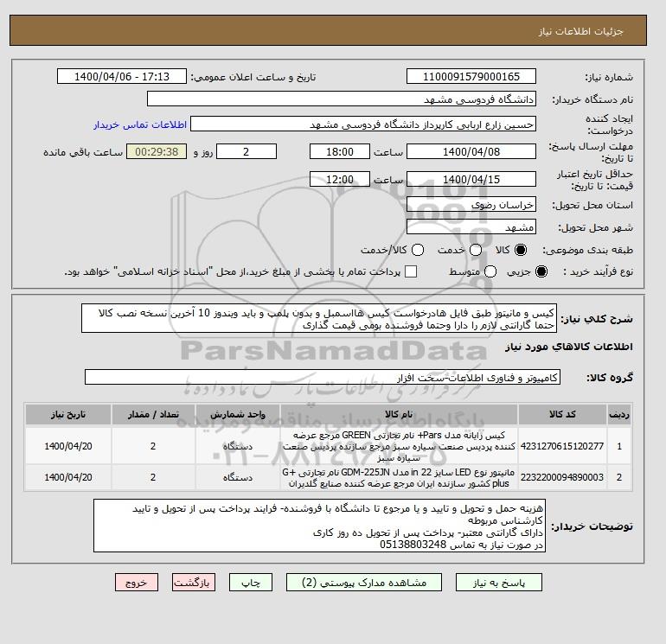The height and width of the screenshot is (644, 666).
Task: Click the announcement date field 1400/04/06 - 17:13
Action: 122,77
